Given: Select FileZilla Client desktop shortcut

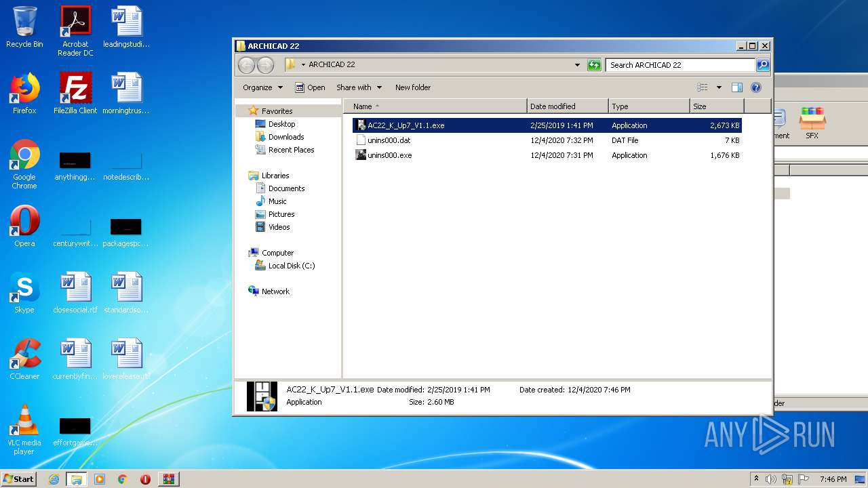Looking at the screenshot, I should 75,94.
